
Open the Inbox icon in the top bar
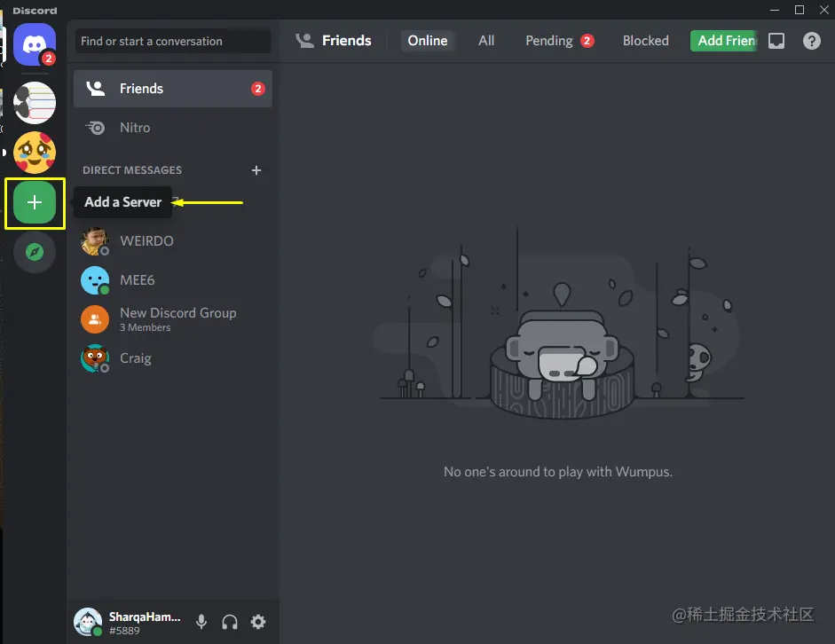776,41
